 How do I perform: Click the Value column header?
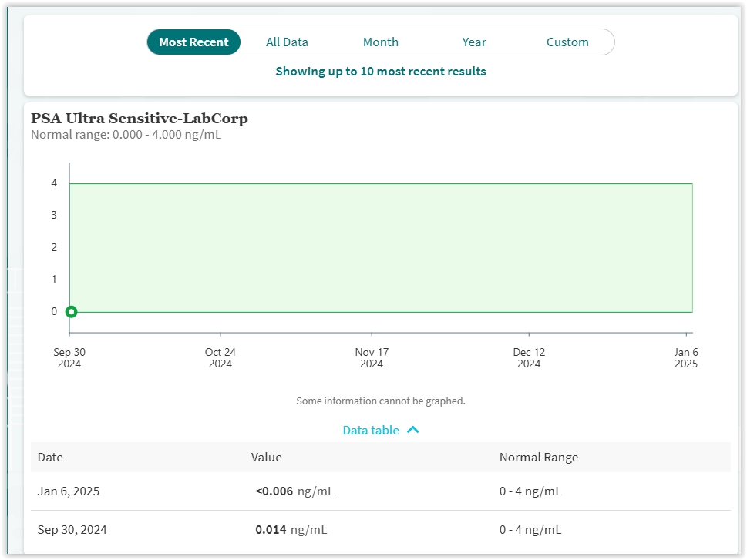coord(266,457)
